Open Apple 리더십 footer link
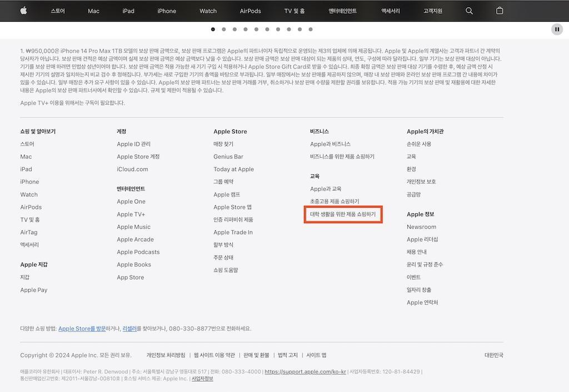This screenshot has height=392, width=569. pyautogui.click(x=422, y=240)
